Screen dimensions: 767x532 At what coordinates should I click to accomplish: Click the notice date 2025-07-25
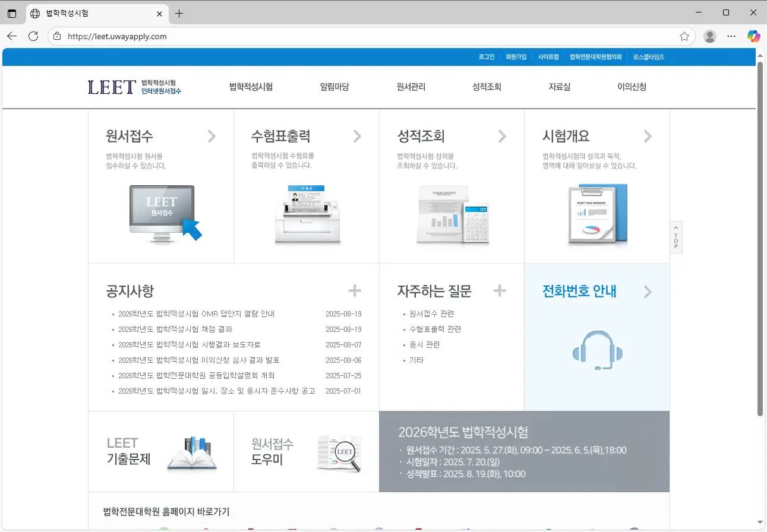point(343,375)
